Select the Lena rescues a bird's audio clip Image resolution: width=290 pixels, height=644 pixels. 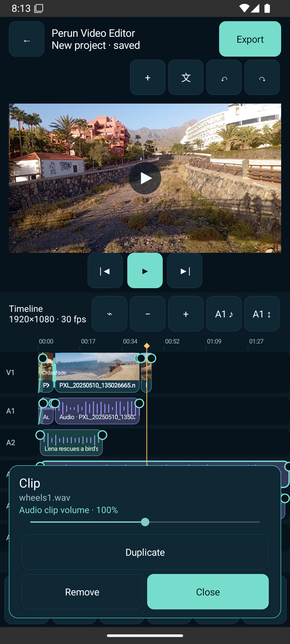point(71,443)
